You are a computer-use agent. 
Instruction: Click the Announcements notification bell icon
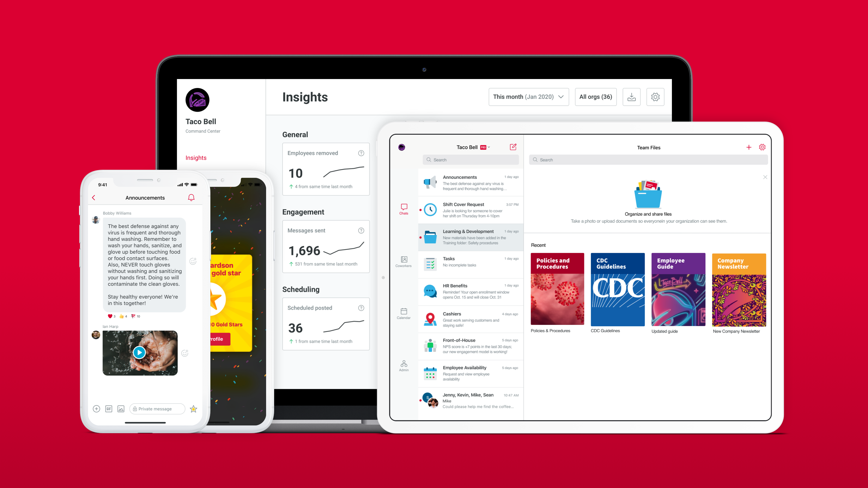(x=192, y=198)
